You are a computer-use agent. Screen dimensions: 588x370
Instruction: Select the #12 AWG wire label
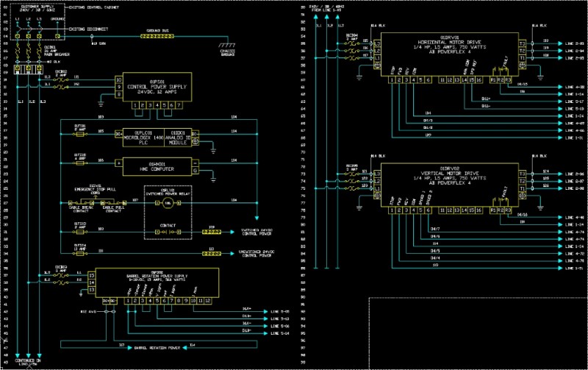tap(88, 312)
